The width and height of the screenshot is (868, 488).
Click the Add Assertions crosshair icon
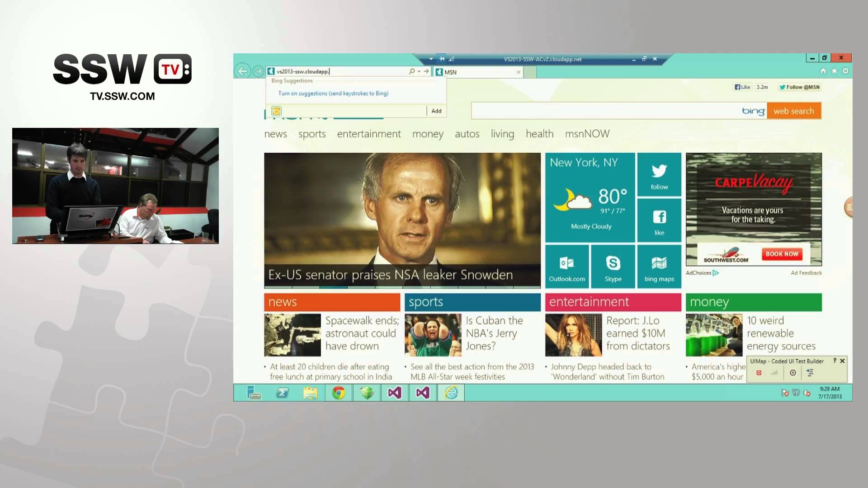(x=793, y=373)
